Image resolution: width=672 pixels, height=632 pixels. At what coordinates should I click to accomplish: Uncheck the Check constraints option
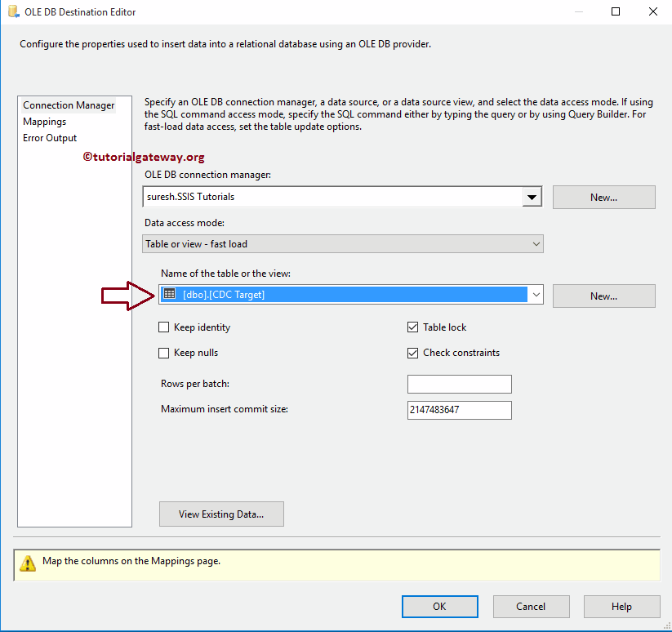(x=412, y=352)
